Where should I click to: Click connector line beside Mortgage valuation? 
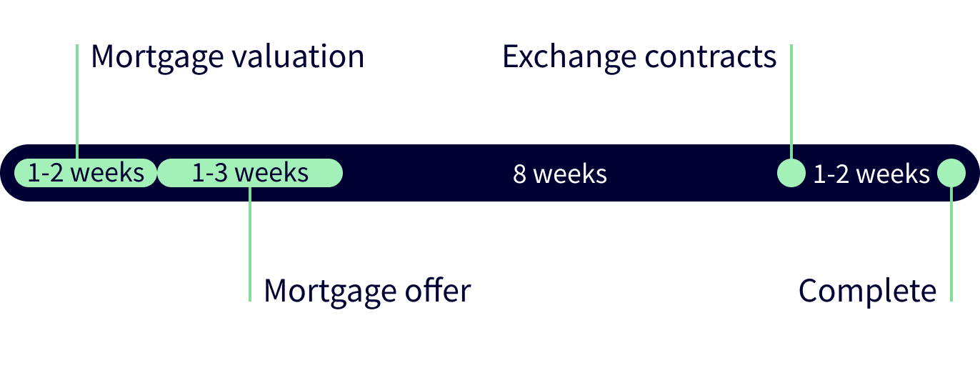76,101
